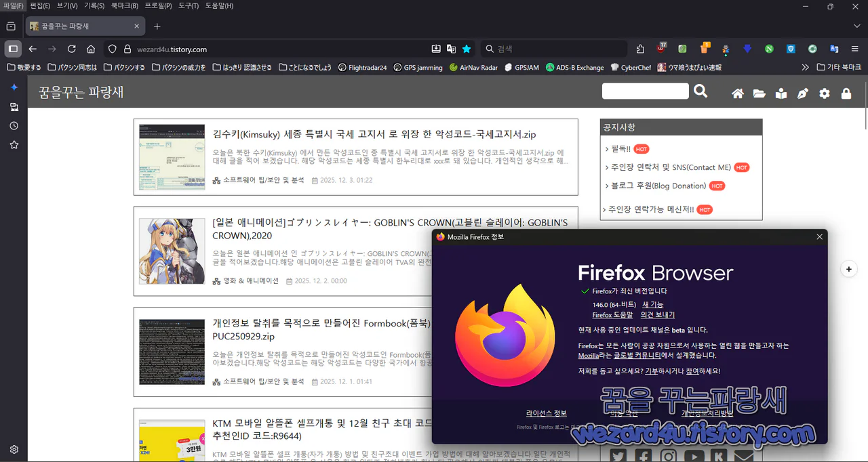This screenshot has height=462, width=868.
Task: Open bookmarks star panel in sidebar
Action: point(14,145)
